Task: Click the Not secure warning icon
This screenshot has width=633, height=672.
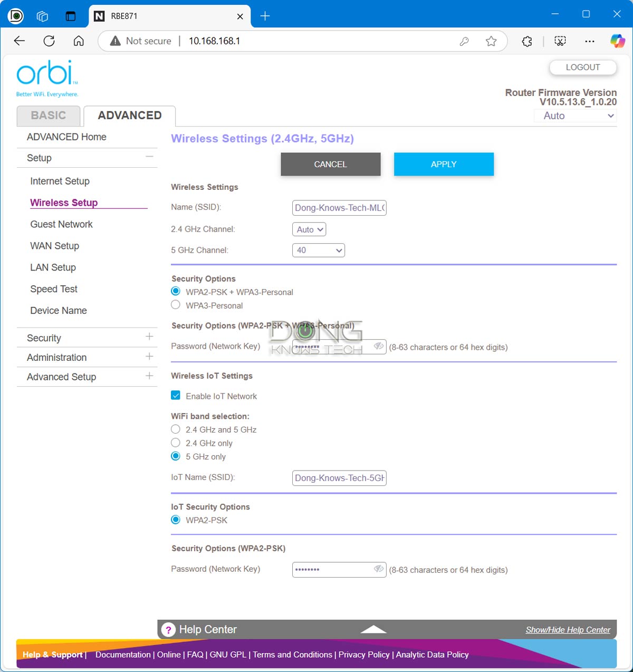Action: pyautogui.click(x=114, y=41)
